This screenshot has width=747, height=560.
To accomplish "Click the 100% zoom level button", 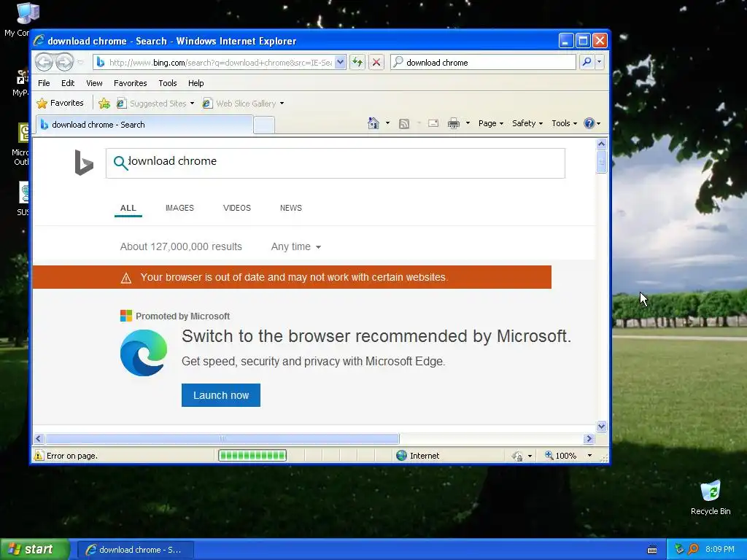I will [x=561, y=456].
